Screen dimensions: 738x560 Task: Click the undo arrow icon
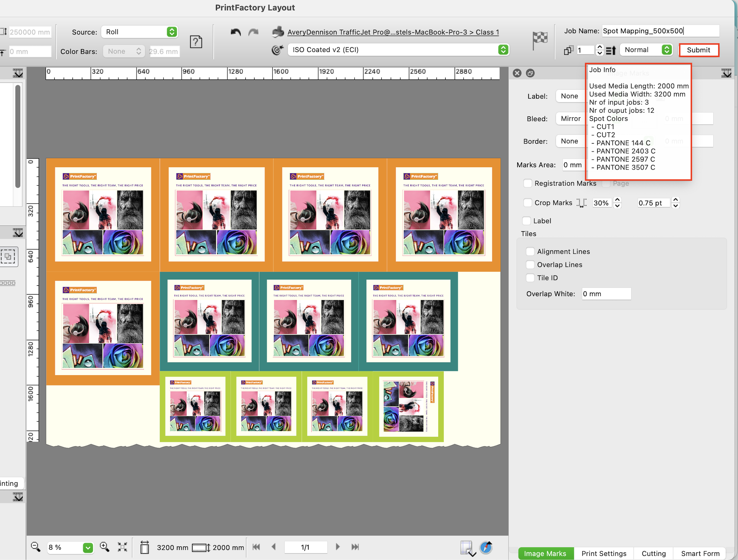click(236, 32)
